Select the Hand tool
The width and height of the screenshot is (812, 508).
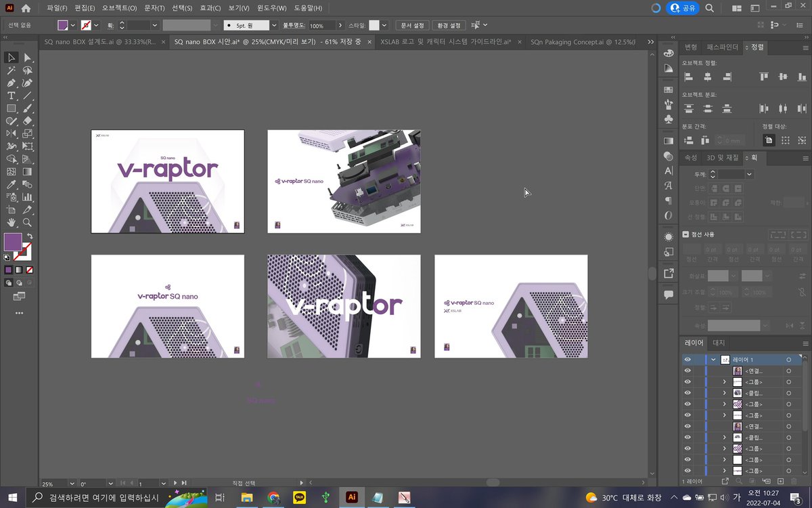coord(12,222)
